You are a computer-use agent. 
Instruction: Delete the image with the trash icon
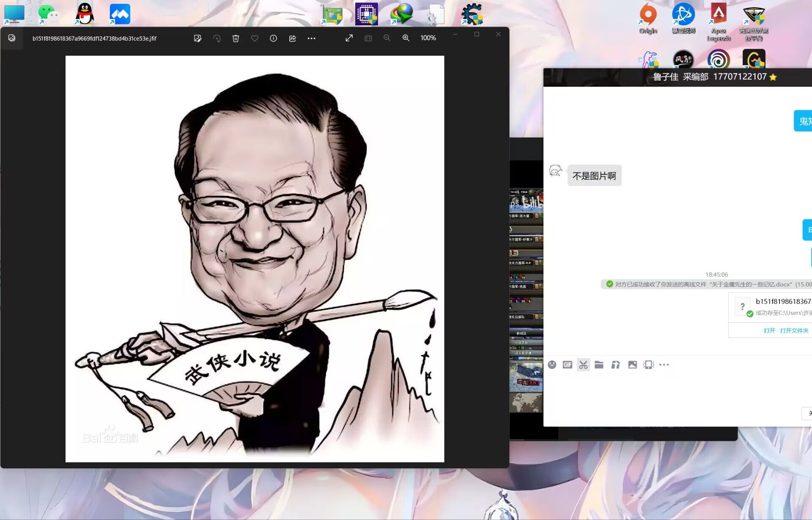coord(236,39)
